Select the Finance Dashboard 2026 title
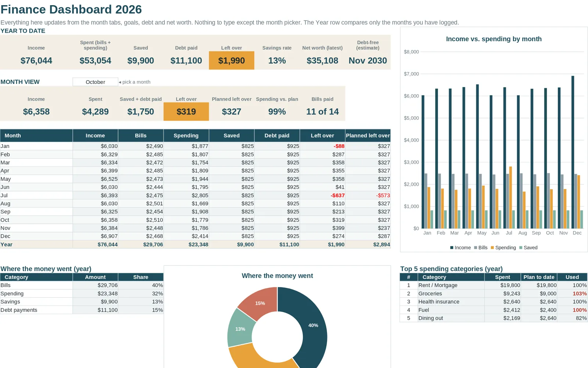The image size is (588, 368). tap(71, 9)
